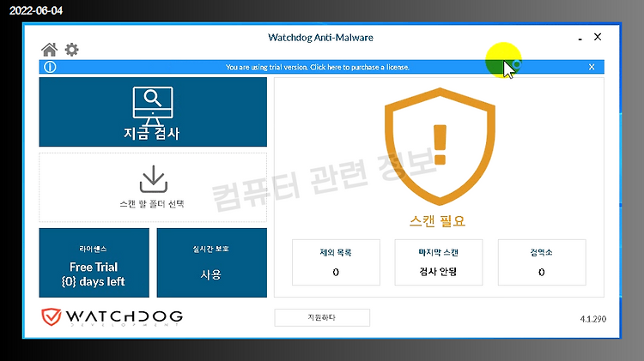This screenshot has width=644, height=361.
Task: Open the 제외 목록 exclusions box
Action: [336, 262]
